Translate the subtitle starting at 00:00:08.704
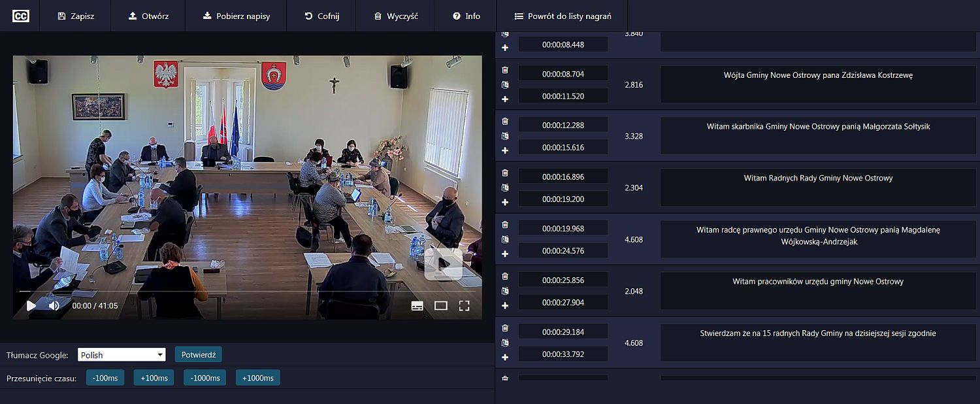This screenshot has height=404, width=980. click(x=504, y=84)
